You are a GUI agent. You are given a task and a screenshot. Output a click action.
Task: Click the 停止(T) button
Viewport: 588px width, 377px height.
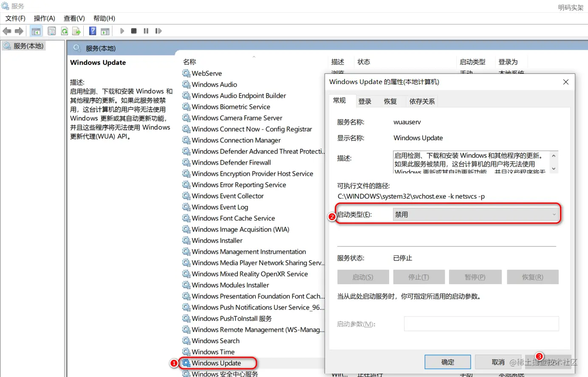[x=418, y=277]
